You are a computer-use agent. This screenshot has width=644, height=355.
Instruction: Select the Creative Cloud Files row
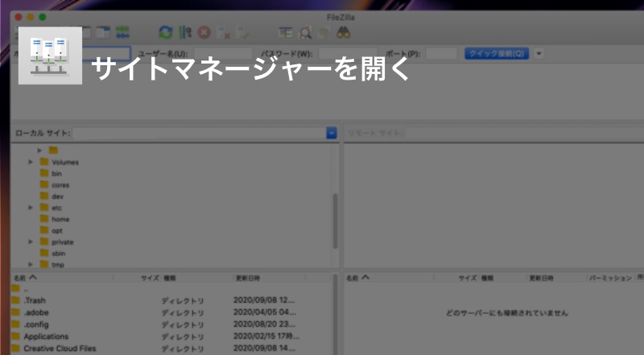coord(171,348)
